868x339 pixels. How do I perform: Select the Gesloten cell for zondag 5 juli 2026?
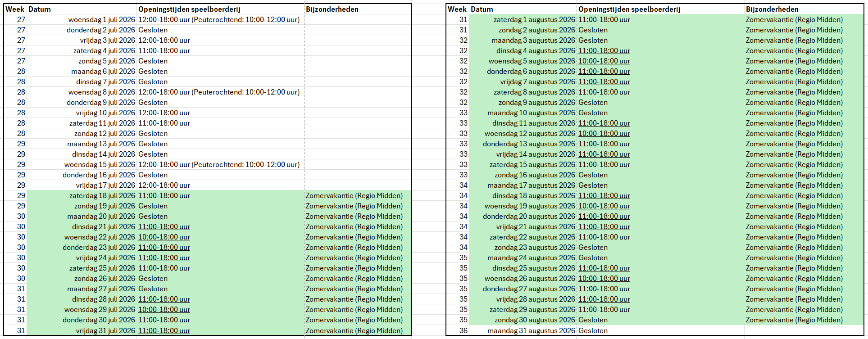click(153, 61)
